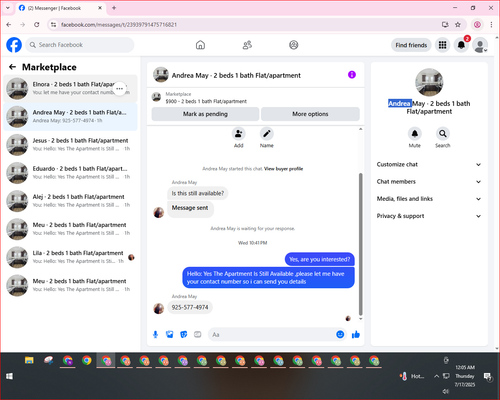Open purple conversation information icon
500x400 pixels.
coord(352,75)
